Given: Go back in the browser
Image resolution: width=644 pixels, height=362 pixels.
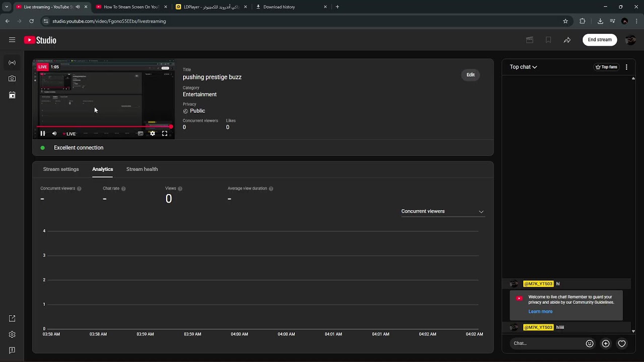Looking at the screenshot, I should pyautogui.click(x=7, y=21).
